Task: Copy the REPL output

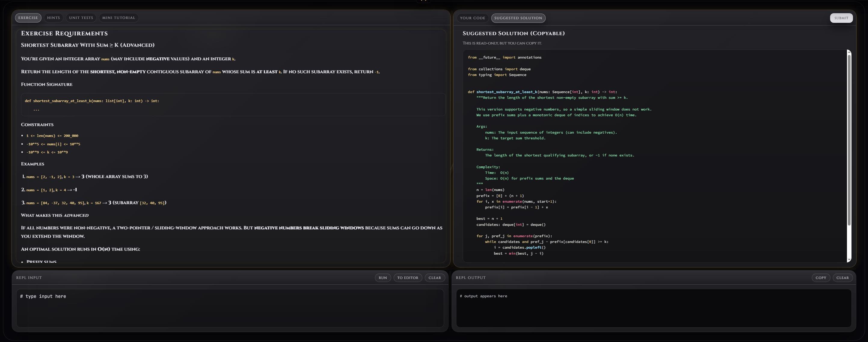Action: (x=820, y=278)
